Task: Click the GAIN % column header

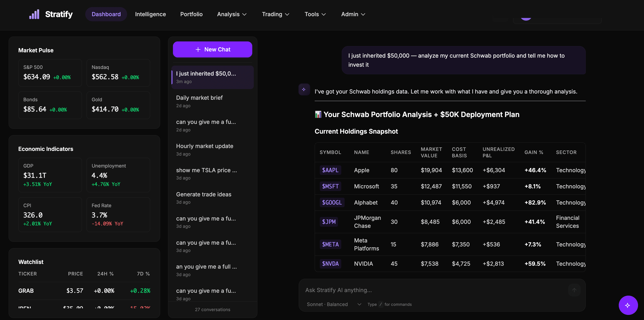Action: (x=534, y=152)
